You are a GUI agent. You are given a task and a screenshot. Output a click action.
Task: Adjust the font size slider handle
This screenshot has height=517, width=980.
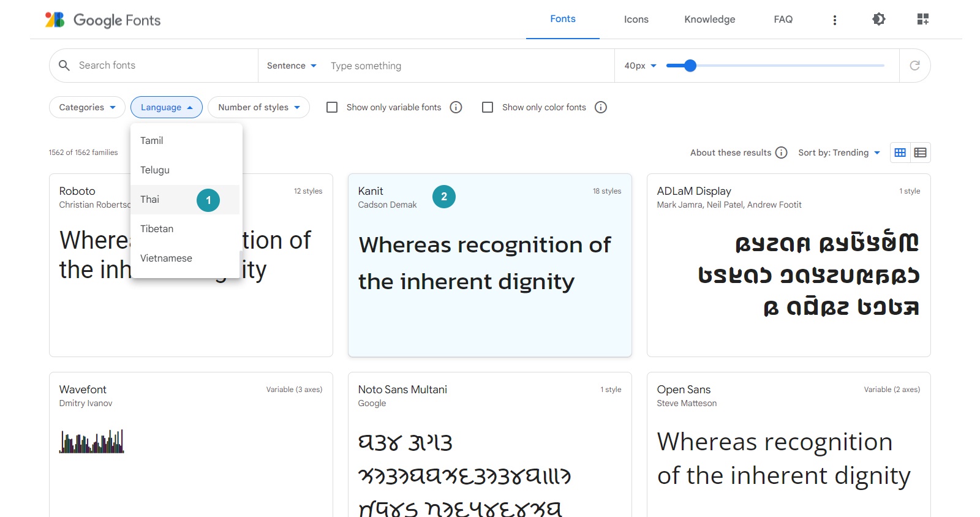pos(690,66)
